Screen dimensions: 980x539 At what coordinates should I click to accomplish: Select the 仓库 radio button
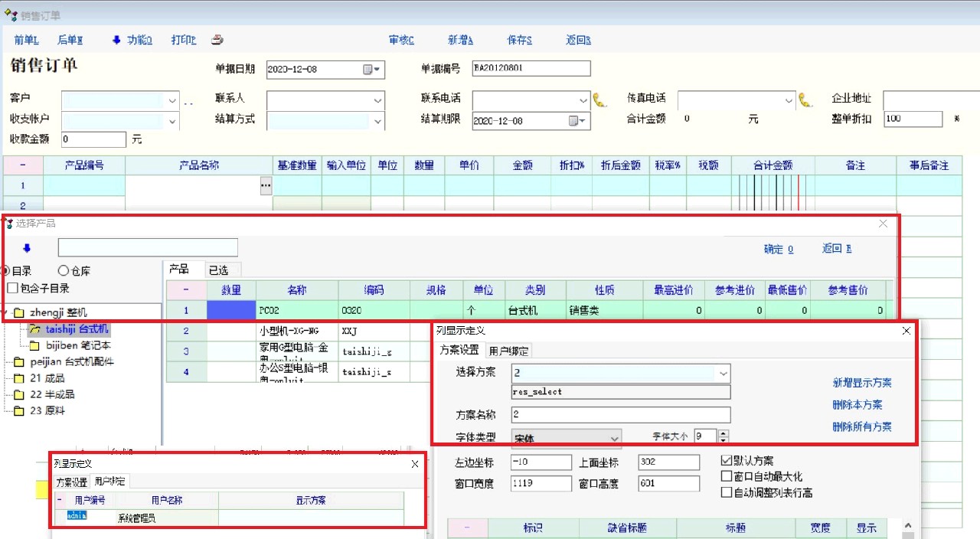click(64, 271)
